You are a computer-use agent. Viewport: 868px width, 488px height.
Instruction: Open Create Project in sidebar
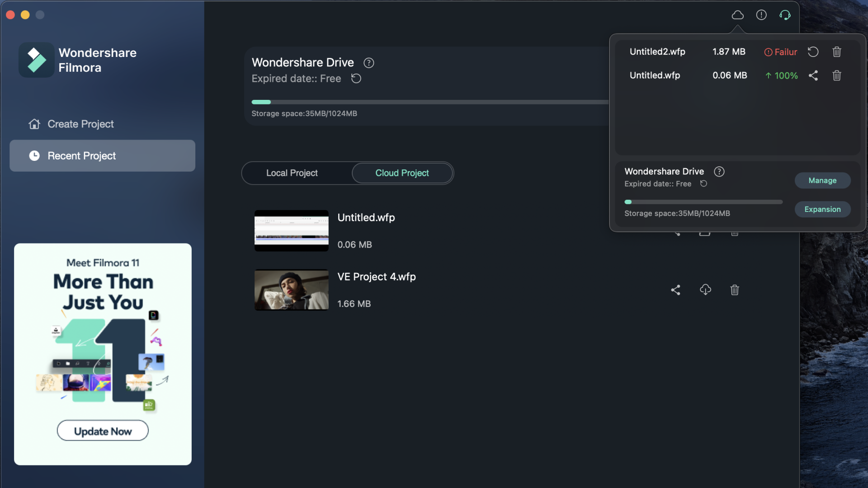click(x=103, y=124)
